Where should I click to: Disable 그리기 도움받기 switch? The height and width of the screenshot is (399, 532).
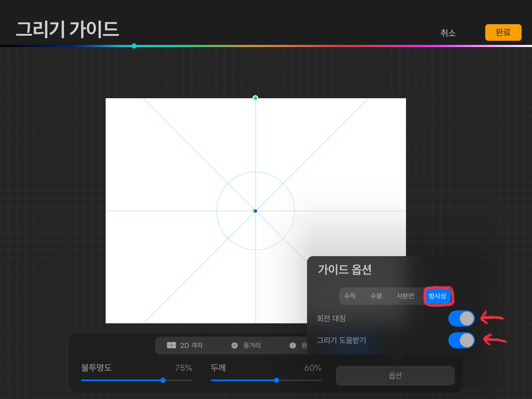[x=461, y=340]
